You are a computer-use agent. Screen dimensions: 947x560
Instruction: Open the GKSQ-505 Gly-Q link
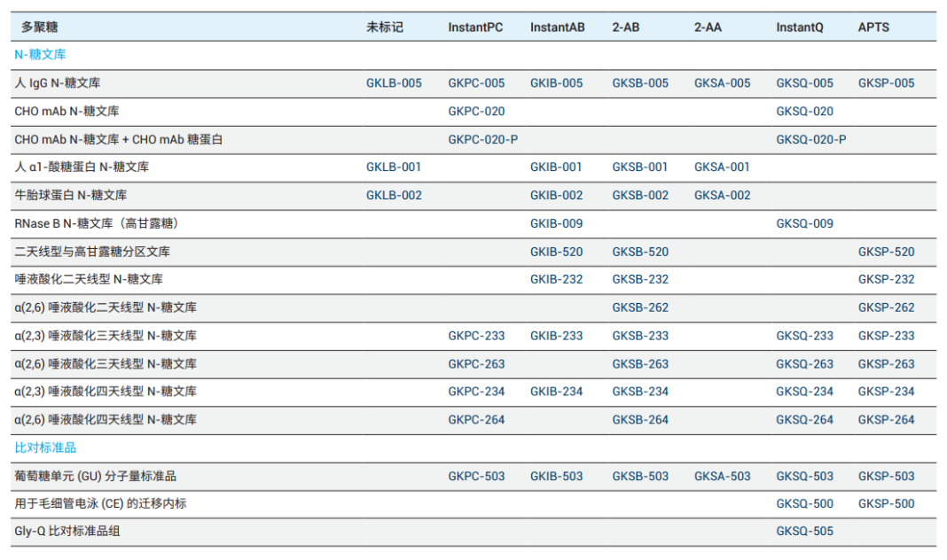[804, 532]
